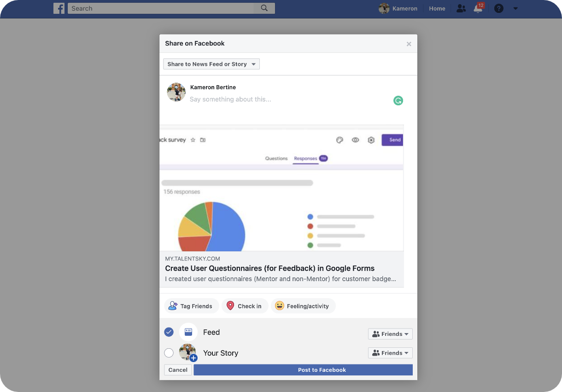Click 156 responses text in preview
This screenshot has height=392, width=562.
(x=181, y=192)
